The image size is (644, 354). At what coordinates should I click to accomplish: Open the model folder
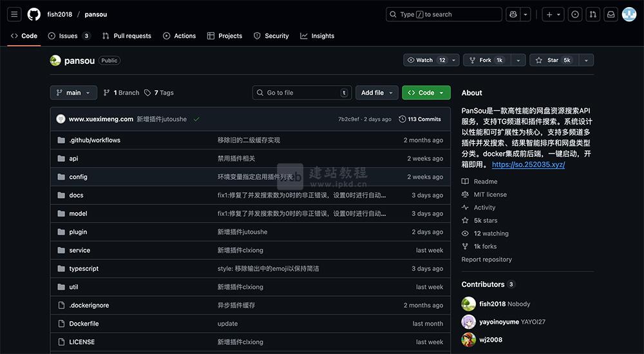coord(78,213)
